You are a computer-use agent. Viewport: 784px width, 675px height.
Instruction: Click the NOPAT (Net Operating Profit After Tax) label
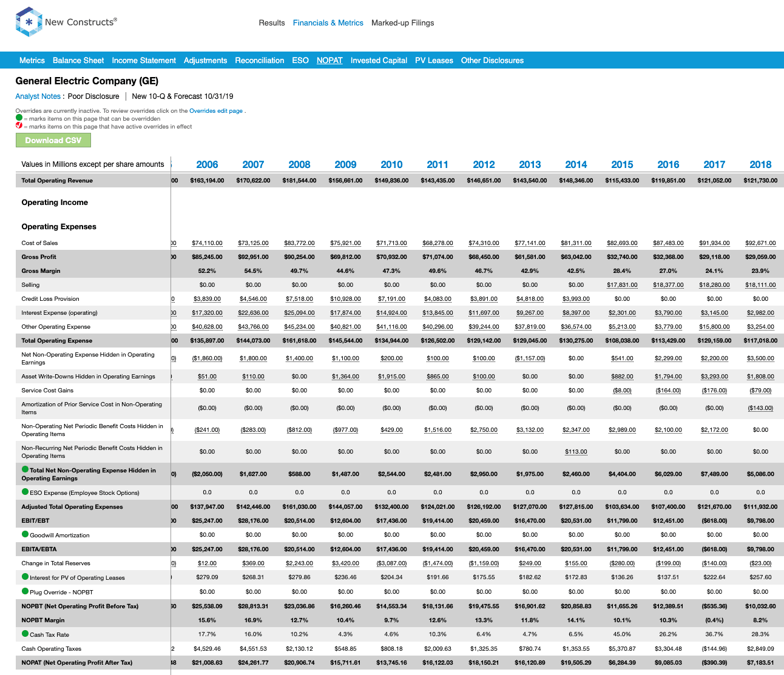click(76, 663)
